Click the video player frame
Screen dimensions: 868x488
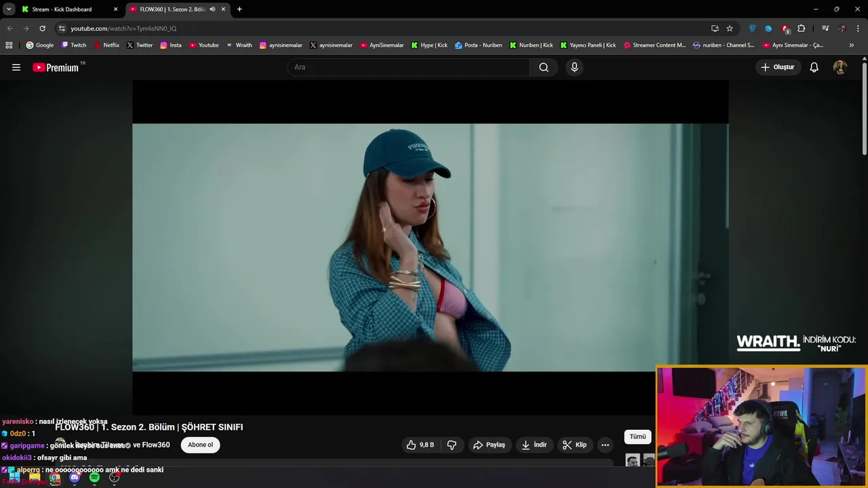point(430,247)
